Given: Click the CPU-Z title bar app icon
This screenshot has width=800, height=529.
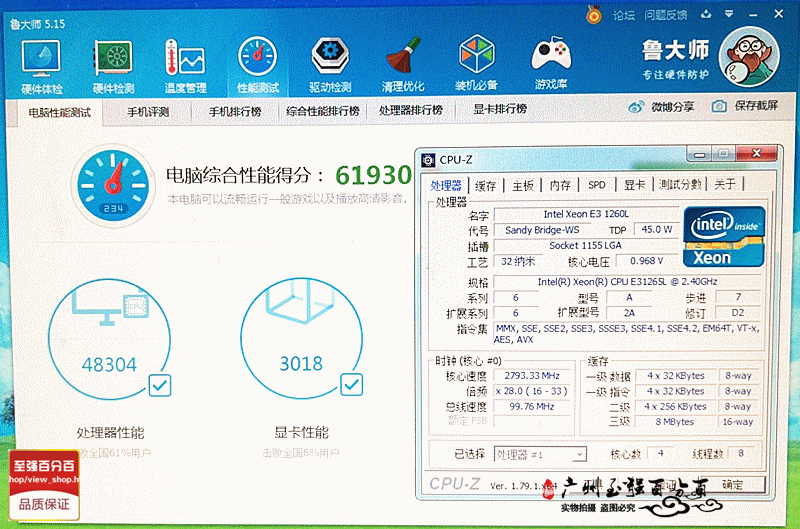Looking at the screenshot, I should [428, 160].
